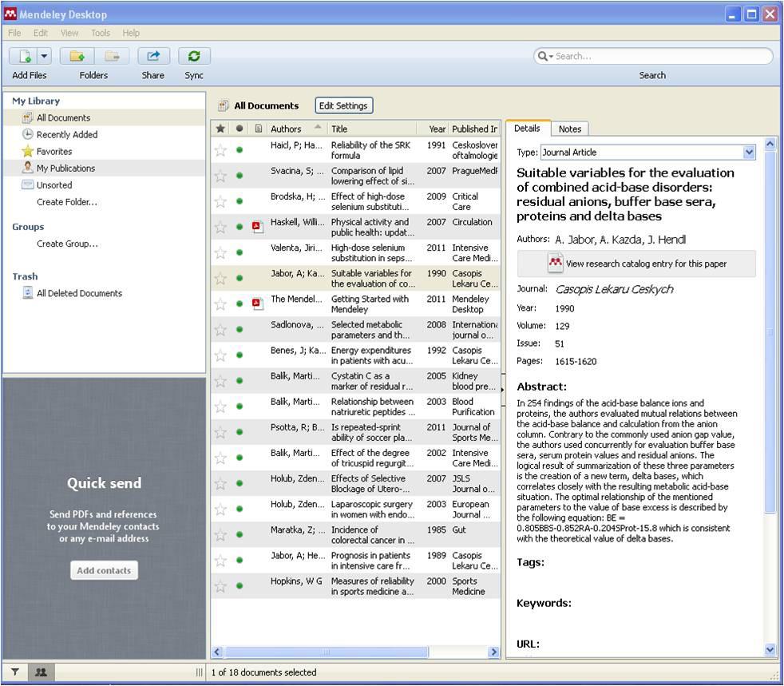
Task: Open the View menu
Action: (x=69, y=33)
